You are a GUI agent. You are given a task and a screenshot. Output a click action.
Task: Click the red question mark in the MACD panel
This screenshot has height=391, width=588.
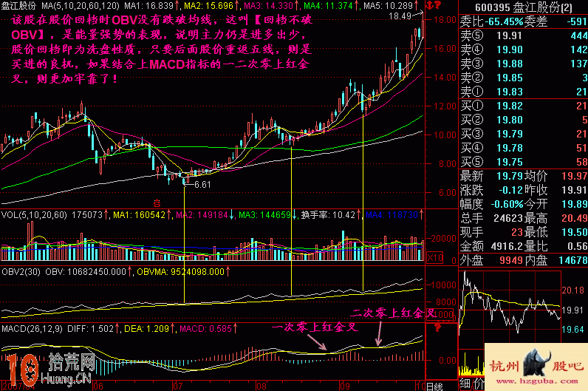437,328
